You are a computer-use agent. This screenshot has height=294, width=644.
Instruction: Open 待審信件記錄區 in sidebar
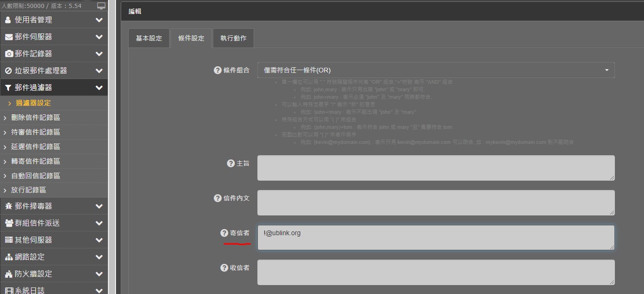(x=36, y=132)
